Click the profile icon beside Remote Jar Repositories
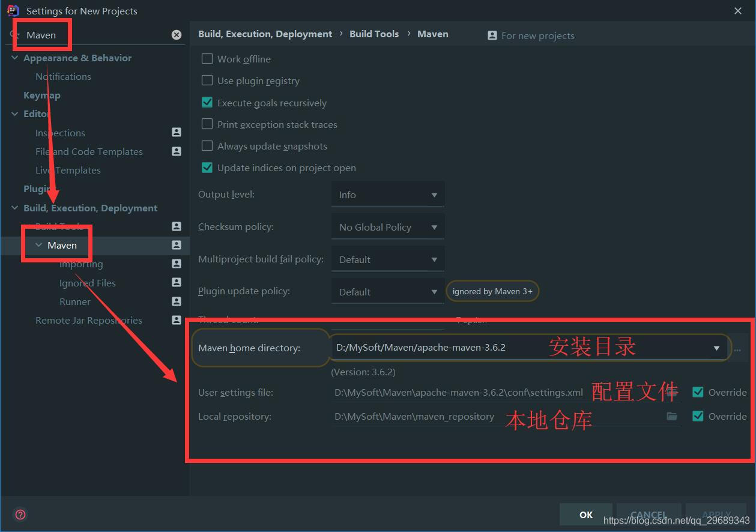This screenshot has width=756, height=532. 177,320
